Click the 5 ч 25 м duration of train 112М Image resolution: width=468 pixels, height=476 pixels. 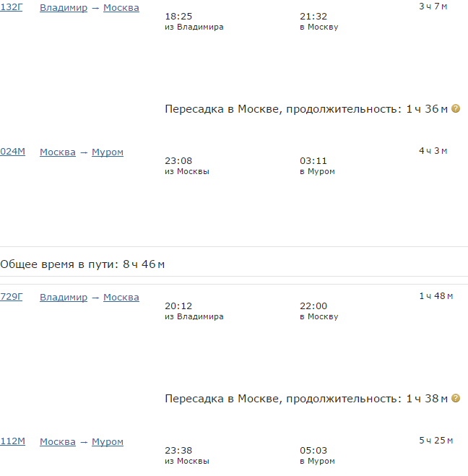436,441
